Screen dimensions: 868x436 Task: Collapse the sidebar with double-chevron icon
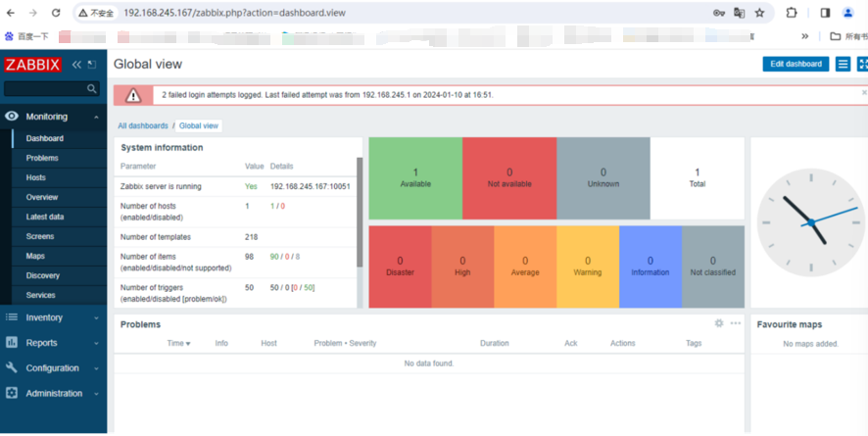tap(76, 65)
